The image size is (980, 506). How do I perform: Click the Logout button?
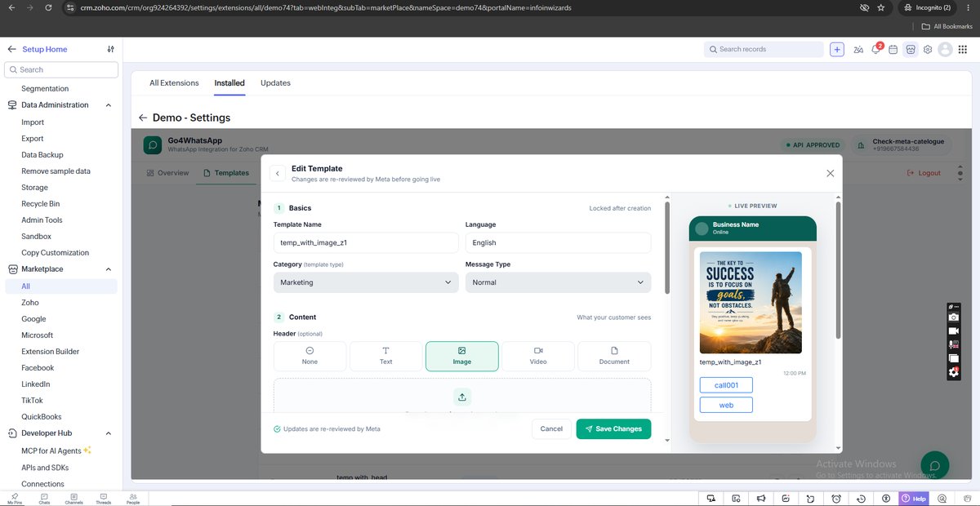tap(924, 173)
